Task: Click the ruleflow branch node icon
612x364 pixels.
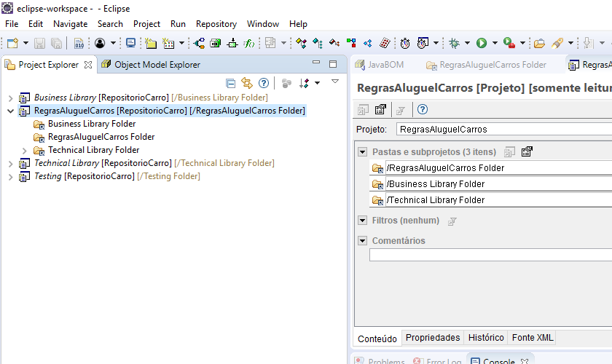Action: coord(200,43)
